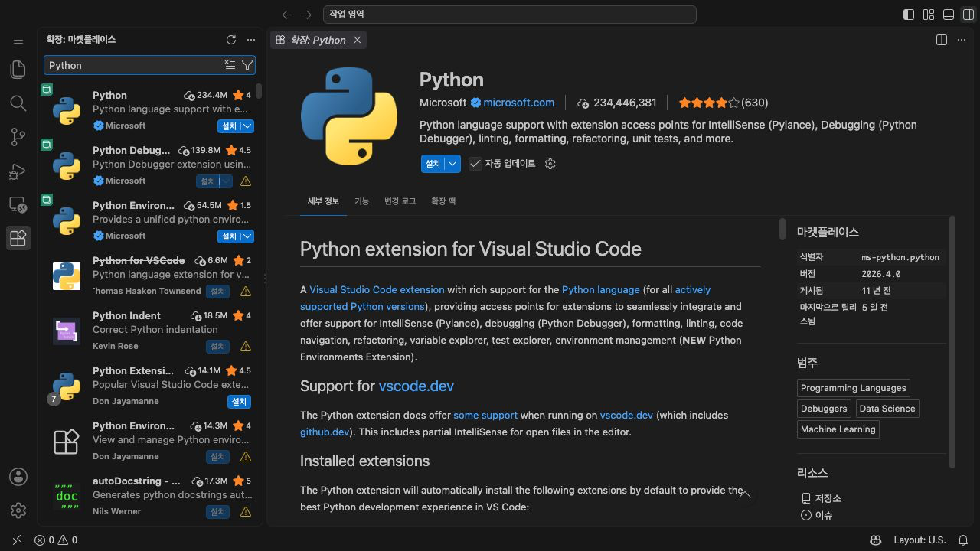Open the Run and Debug view

click(x=18, y=171)
